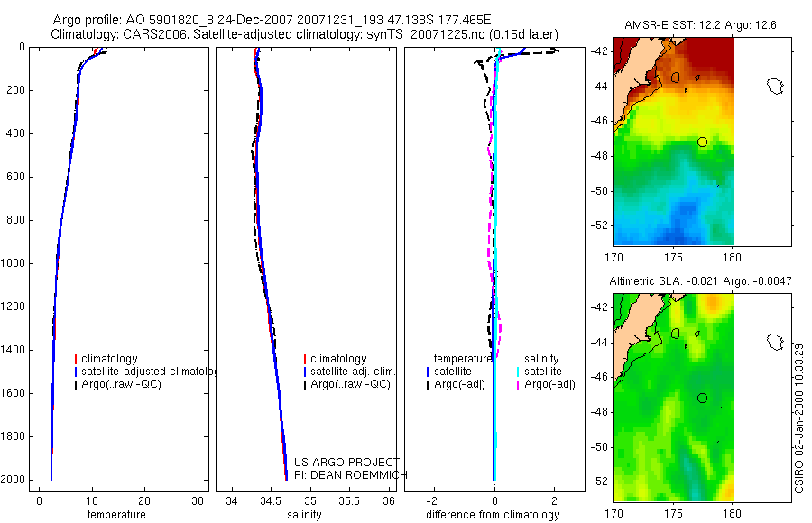Click the 'salinity' legend heading in difference panel
This screenshot has height=523, width=812.
pyautogui.click(x=541, y=359)
